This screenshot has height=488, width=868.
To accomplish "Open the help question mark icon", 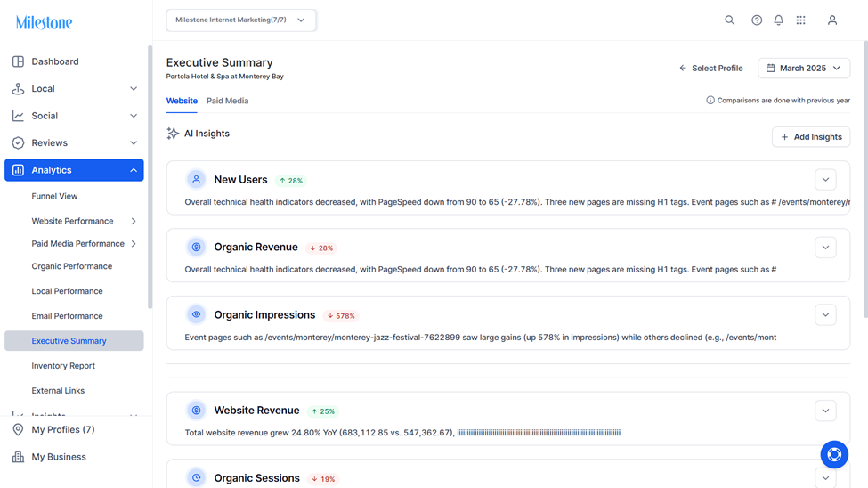I will click(x=756, y=20).
